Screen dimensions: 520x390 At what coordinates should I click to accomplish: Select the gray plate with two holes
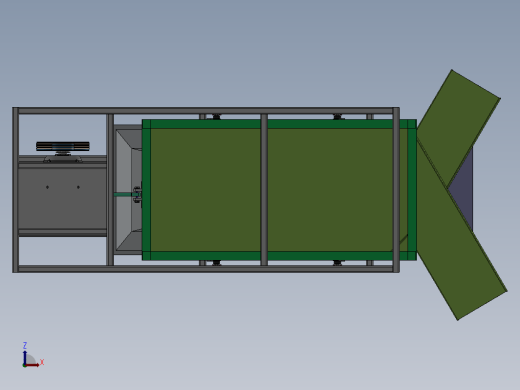[62, 199]
